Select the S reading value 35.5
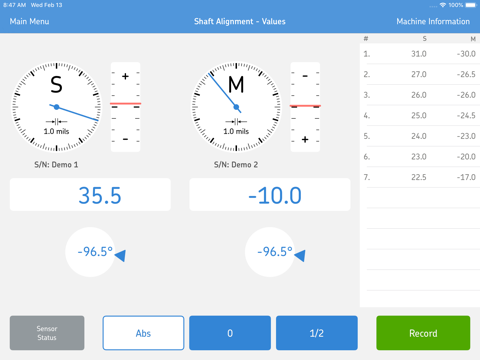The image size is (480, 360). click(90, 195)
